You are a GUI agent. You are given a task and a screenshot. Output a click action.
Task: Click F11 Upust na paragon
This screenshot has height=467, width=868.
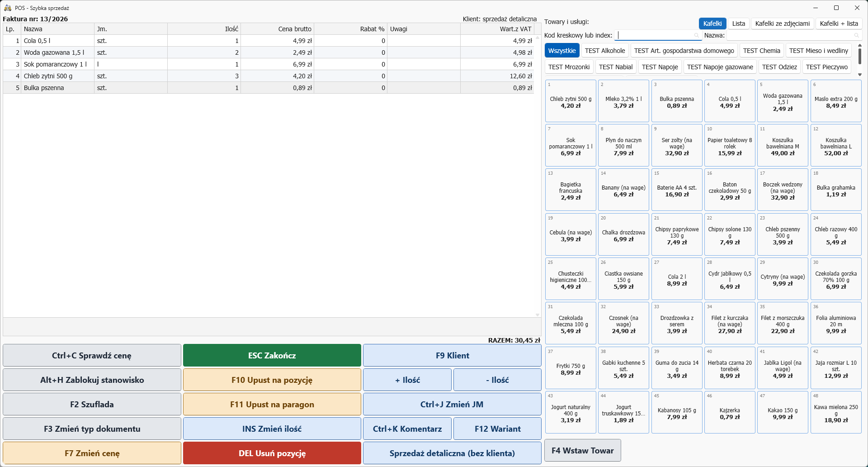point(272,404)
